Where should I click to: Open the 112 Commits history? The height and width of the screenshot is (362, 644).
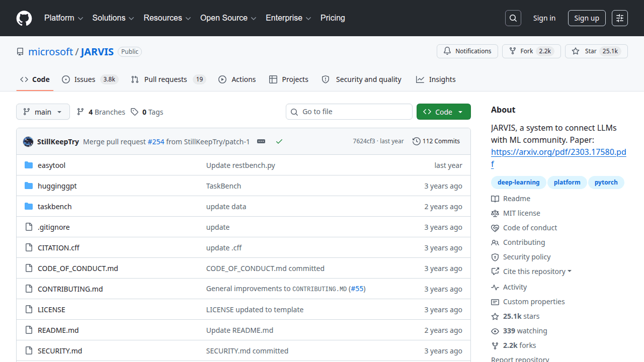pos(436,141)
